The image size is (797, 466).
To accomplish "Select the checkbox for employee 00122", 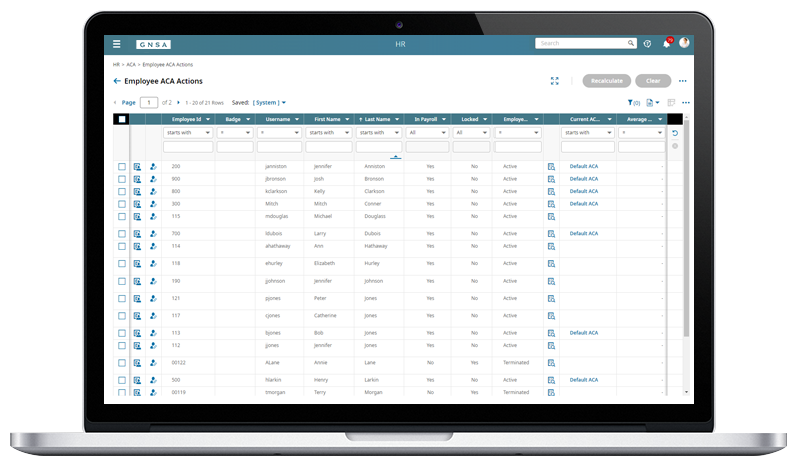I will click(x=122, y=363).
